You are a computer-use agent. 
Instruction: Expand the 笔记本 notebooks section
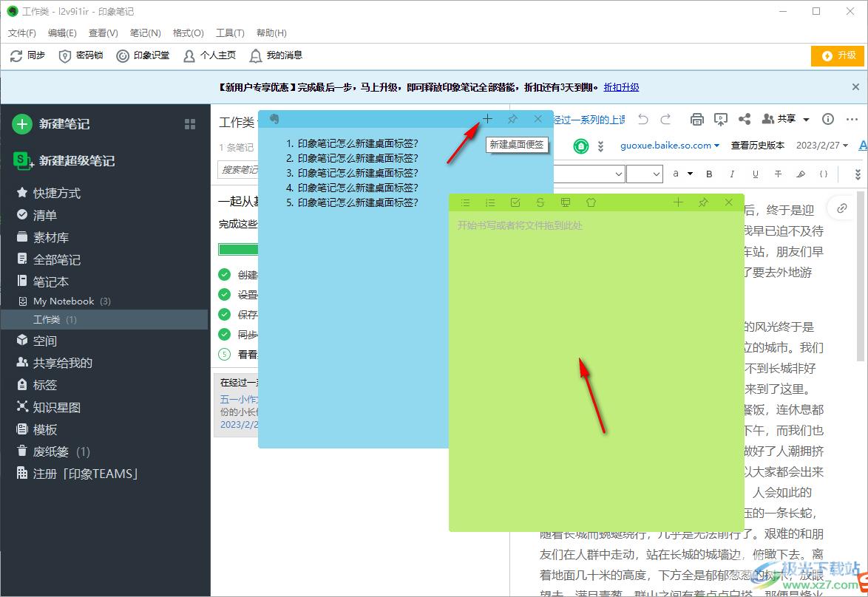pos(43,282)
